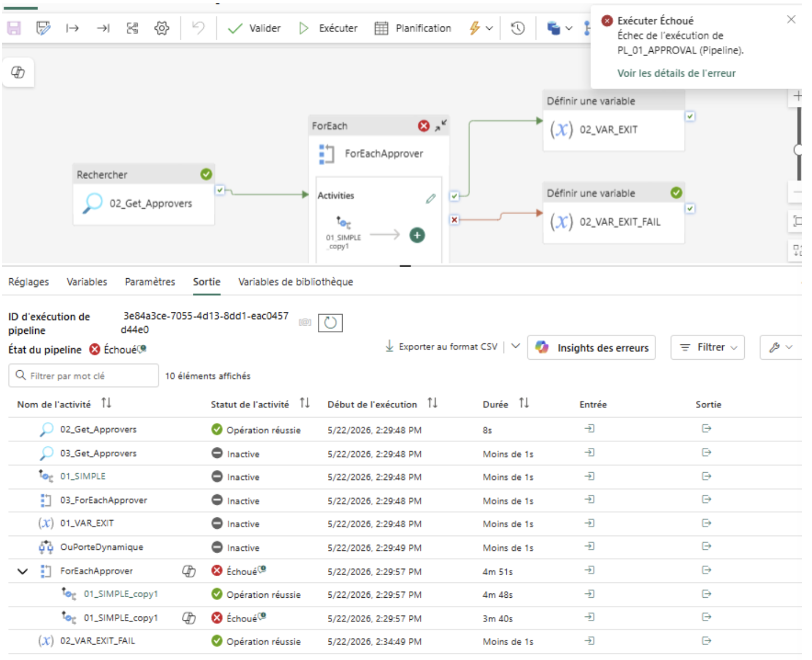812x660 pixels.
Task: Click the pencil-on-page edit icon in the toolbar
Action: 43,28
